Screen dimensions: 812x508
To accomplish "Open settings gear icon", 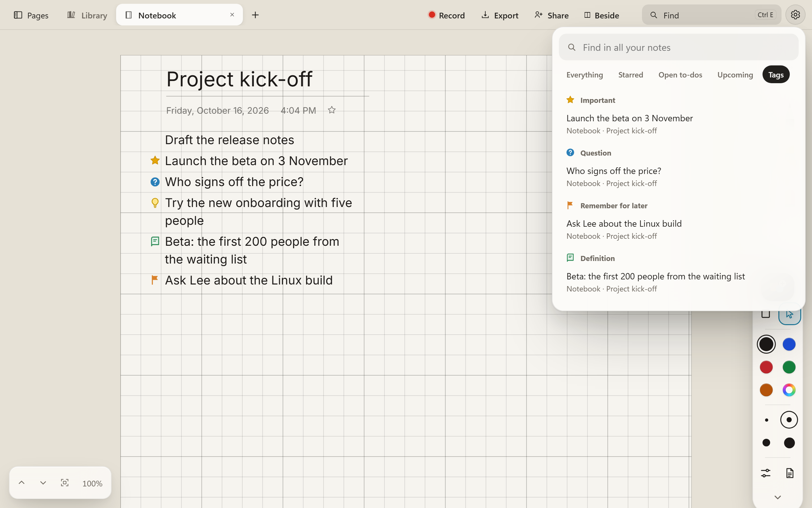I will point(795,15).
